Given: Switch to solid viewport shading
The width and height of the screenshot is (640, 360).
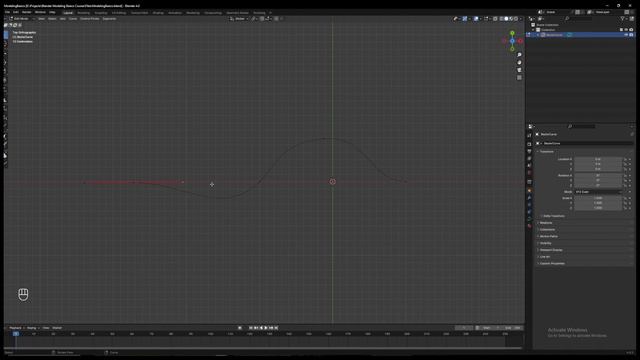Looking at the screenshot, I should 507,19.
